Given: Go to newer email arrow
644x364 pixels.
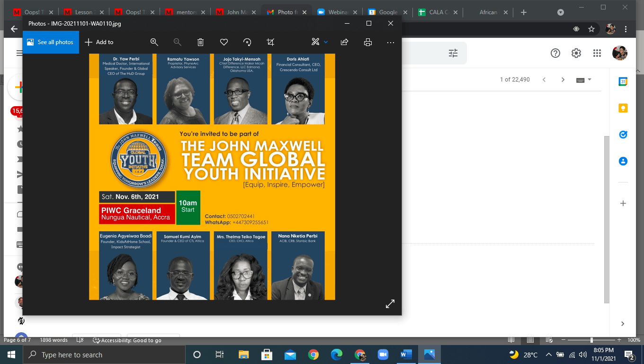Looking at the screenshot, I should [x=544, y=80].
